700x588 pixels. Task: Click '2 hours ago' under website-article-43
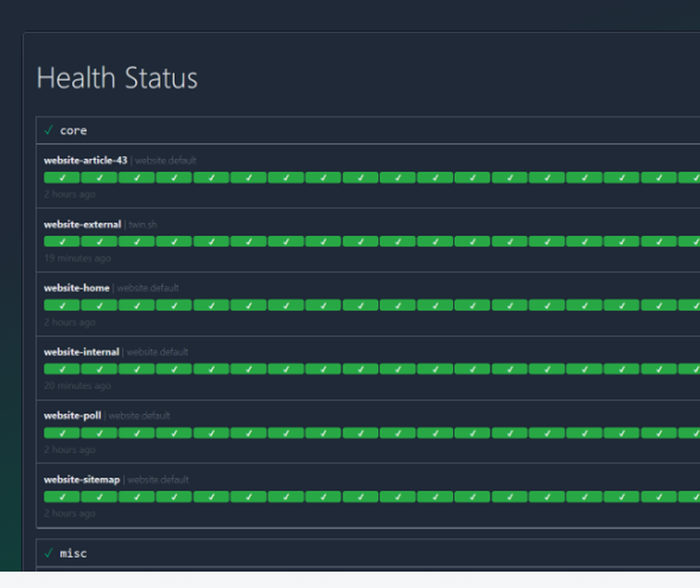pos(69,194)
